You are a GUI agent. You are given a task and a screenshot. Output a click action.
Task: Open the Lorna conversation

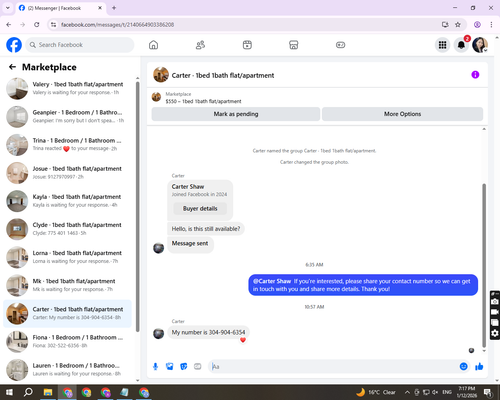pyautogui.click(x=68, y=257)
